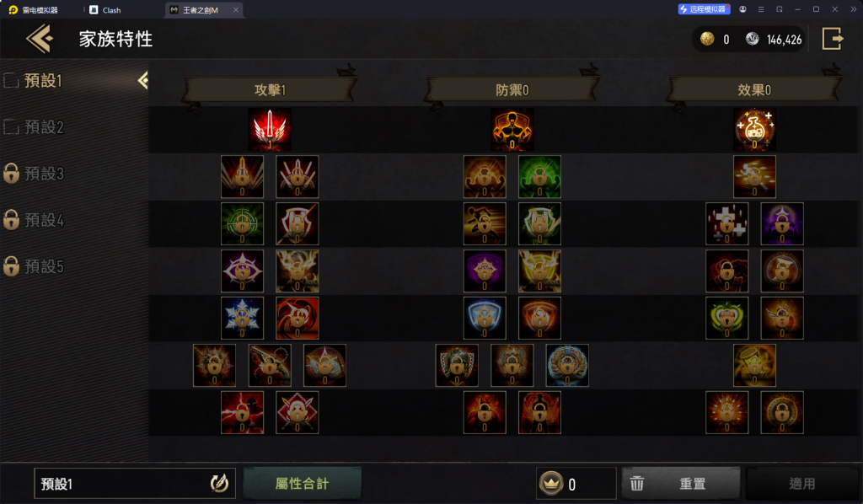This screenshot has height=504, width=863.
Task: Click the locked running figure effect trait
Action: click(754, 177)
